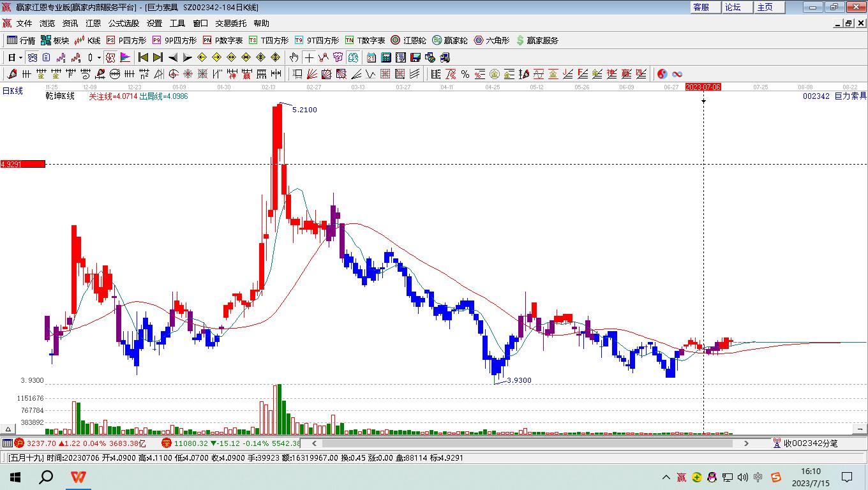868x490 pixels.
Task: Click the 2023-07-06 date marker
Action: click(x=703, y=87)
